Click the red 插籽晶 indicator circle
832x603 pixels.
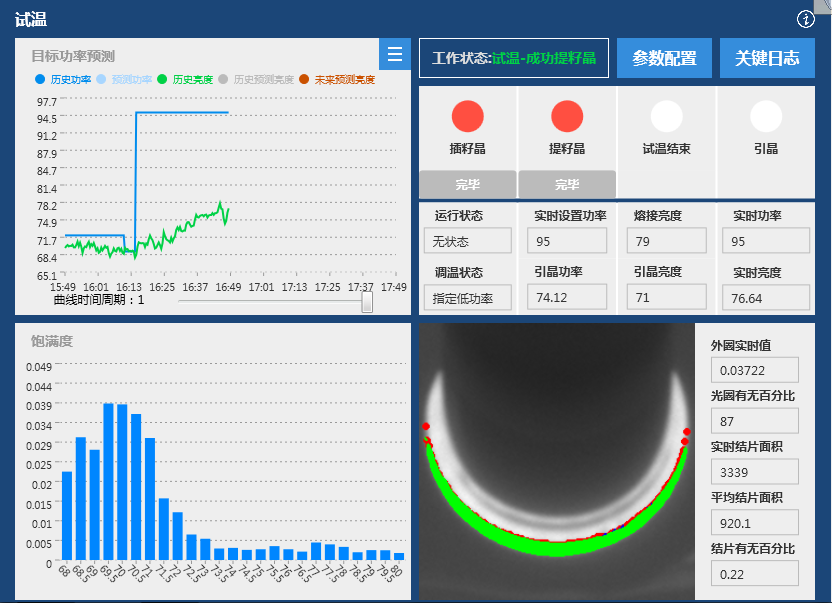pyautogui.click(x=467, y=117)
